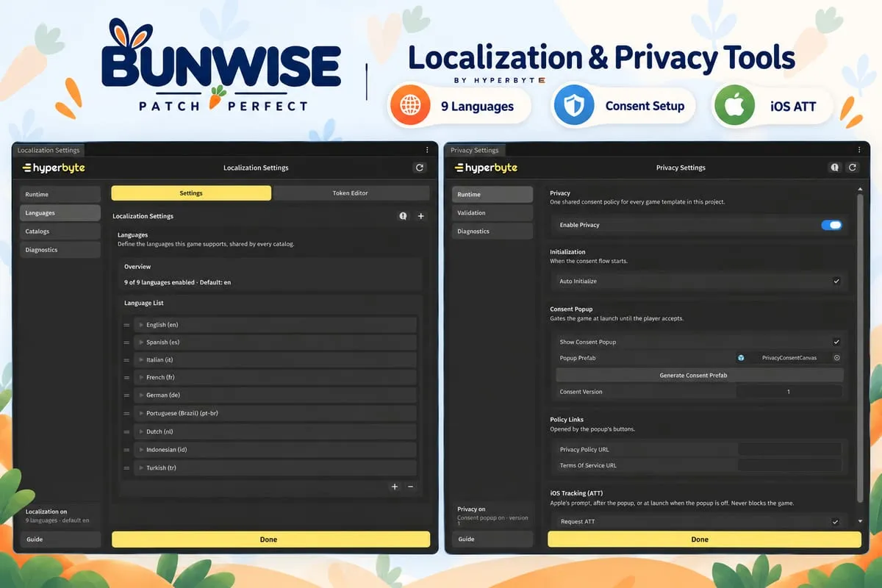
Task: Click Generate Consent Prefab button
Action: 699,375
